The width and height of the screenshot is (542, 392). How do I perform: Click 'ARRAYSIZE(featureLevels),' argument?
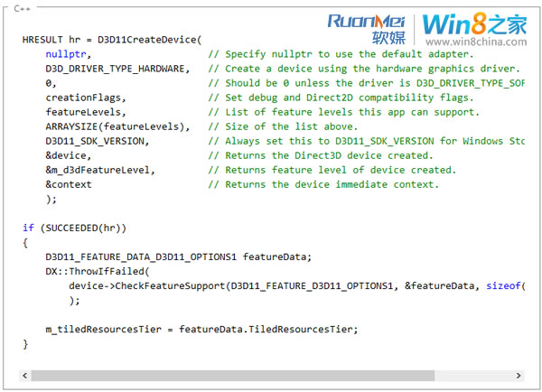(117, 126)
